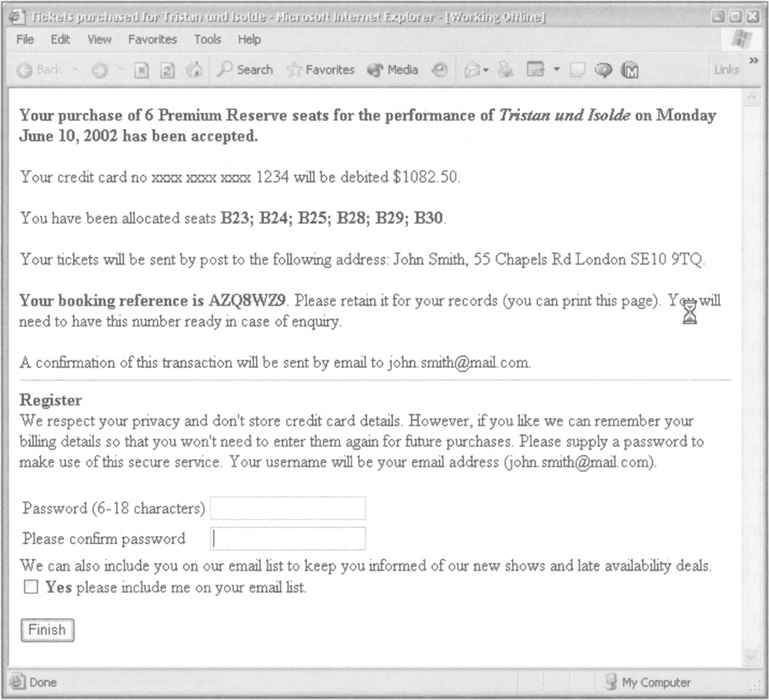769x700 pixels.
Task: Click the confirm password field
Action: (x=288, y=538)
